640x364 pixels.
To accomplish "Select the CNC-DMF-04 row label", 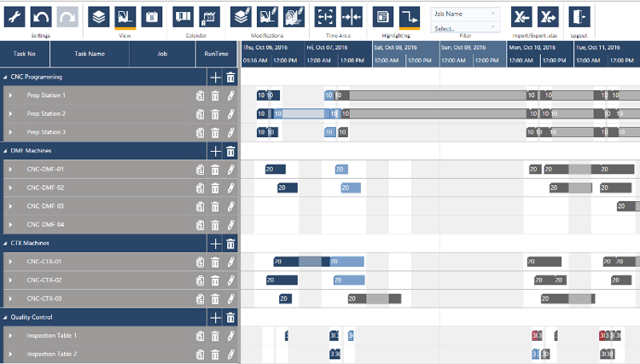I will [45, 224].
